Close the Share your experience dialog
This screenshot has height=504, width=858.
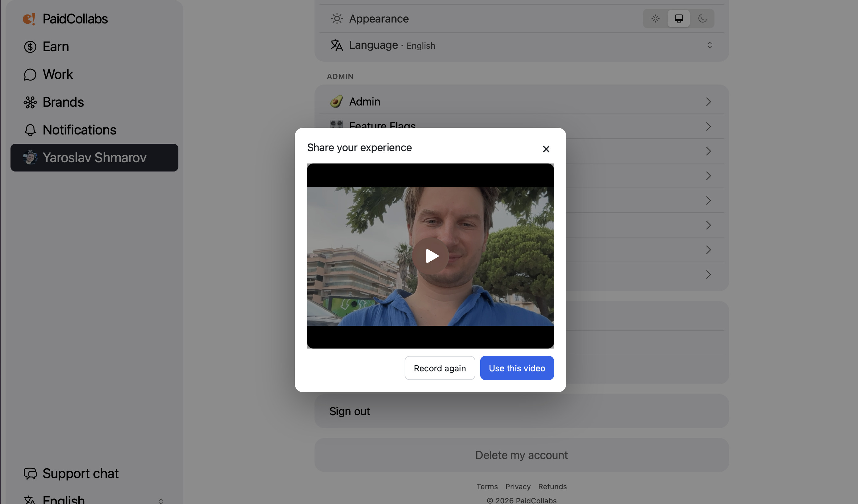tap(546, 149)
